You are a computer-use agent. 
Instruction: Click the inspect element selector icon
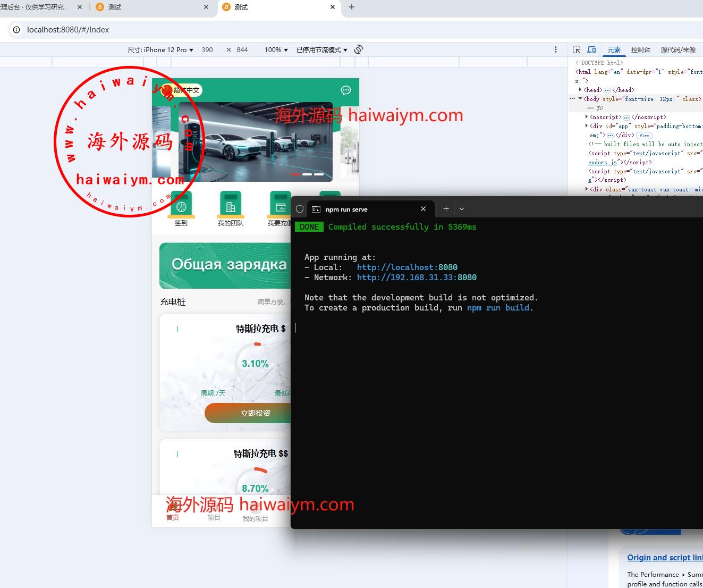577,49
